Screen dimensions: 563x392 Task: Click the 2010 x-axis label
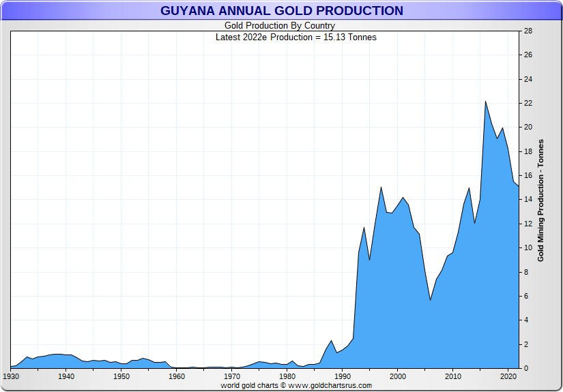point(453,376)
